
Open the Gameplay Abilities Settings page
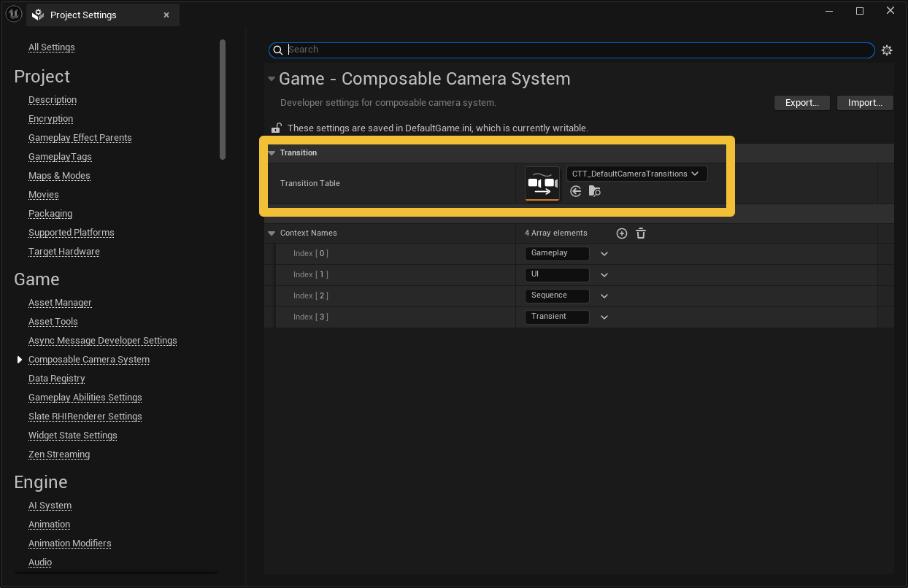click(85, 398)
